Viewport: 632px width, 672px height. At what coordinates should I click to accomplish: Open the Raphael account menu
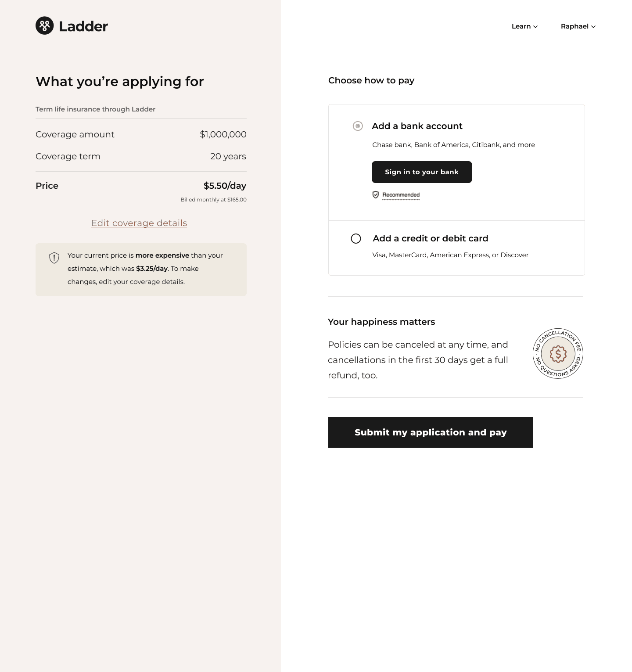(574, 26)
